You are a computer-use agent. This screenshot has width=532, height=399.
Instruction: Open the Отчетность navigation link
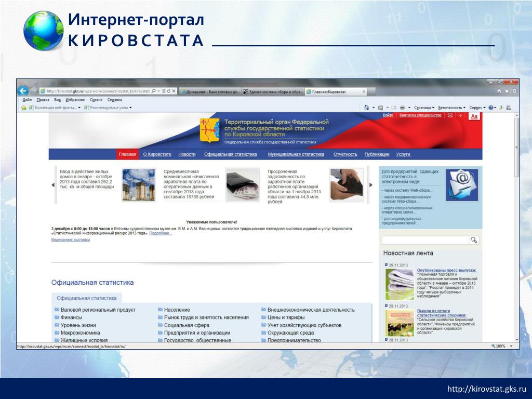pyautogui.click(x=345, y=154)
